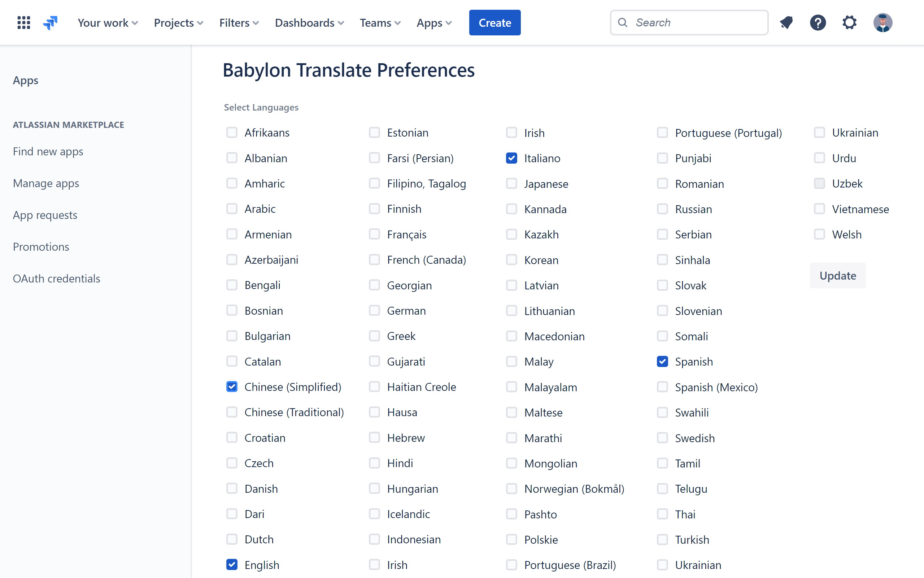The image size is (924, 578).
Task: Click the Apps sidebar heading
Action: (26, 80)
